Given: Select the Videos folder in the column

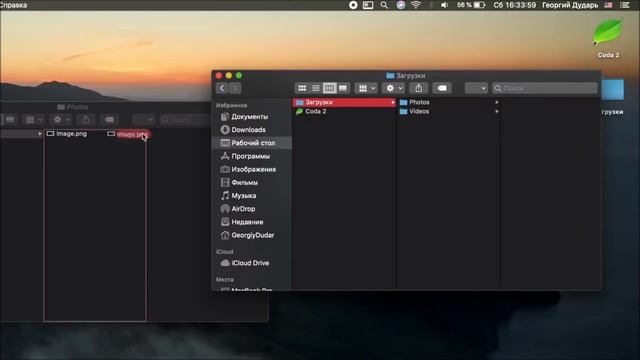Looking at the screenshot, I should 419,111.
